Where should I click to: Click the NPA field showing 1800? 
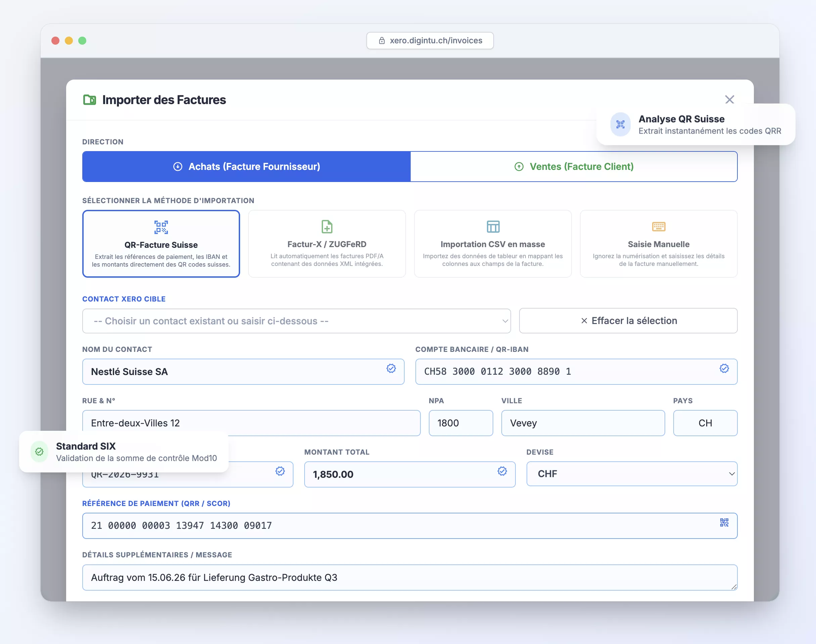click(x=461, y=423)
